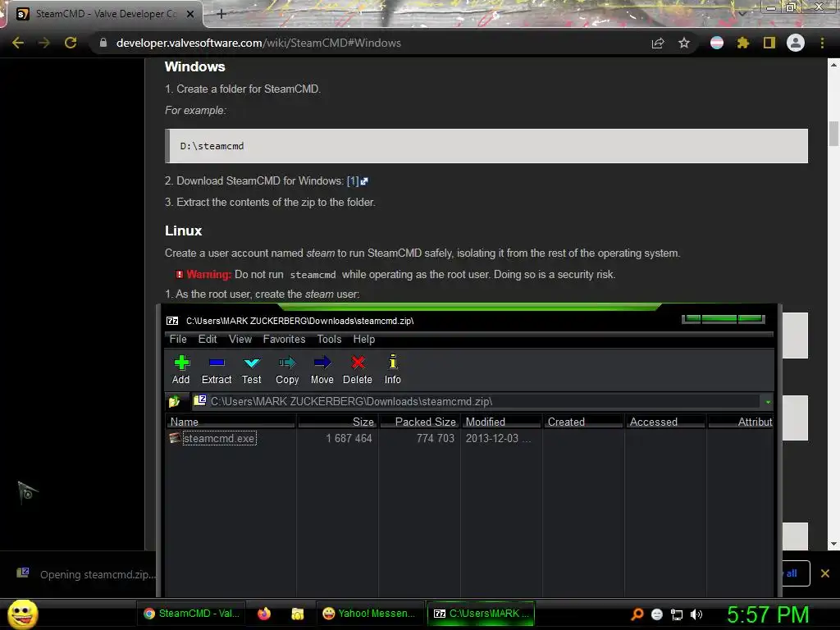This screenshot has width=840, height=630.
Task: Click the 7-Zip C:\Users\MARK taskbar button
Action: click(x=482, y=614)
